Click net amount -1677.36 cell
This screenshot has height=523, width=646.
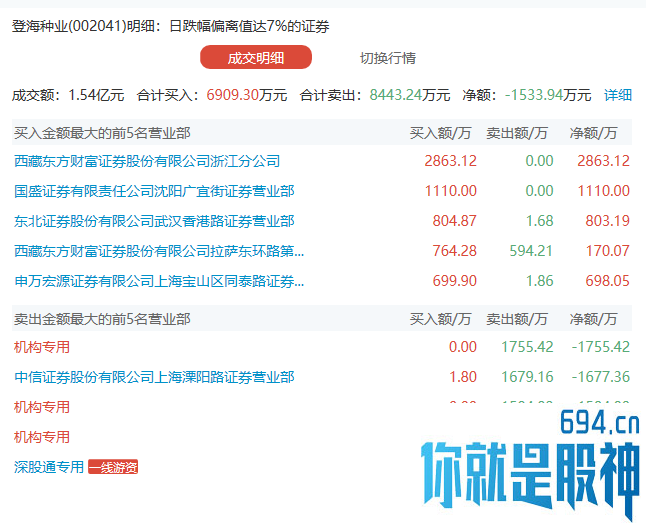(601, 377)
